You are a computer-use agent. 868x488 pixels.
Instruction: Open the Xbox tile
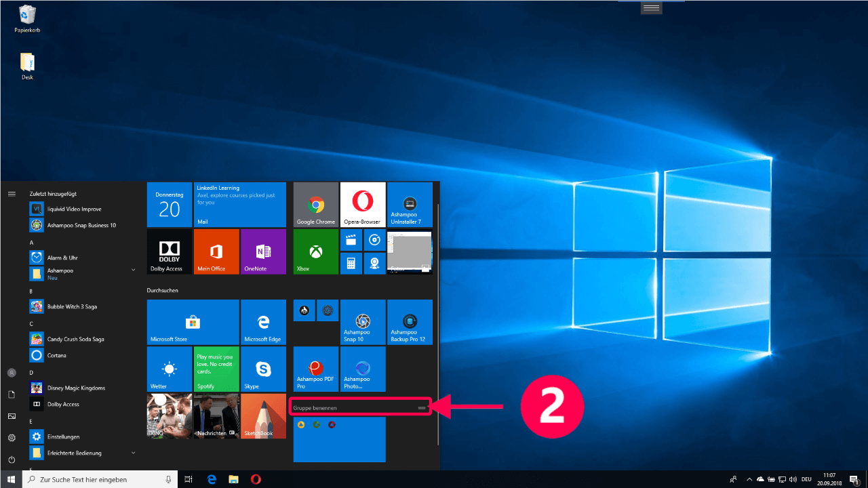tap(316, 251)
